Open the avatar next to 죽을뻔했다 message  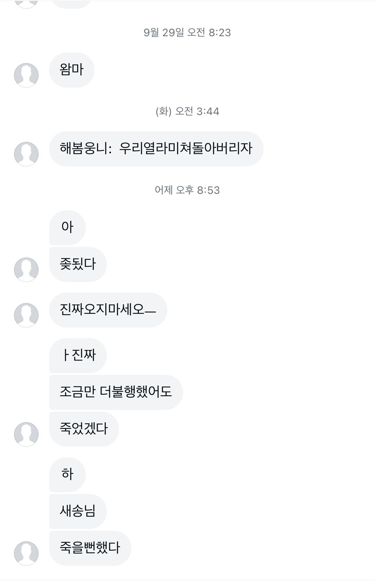[26, 553]
